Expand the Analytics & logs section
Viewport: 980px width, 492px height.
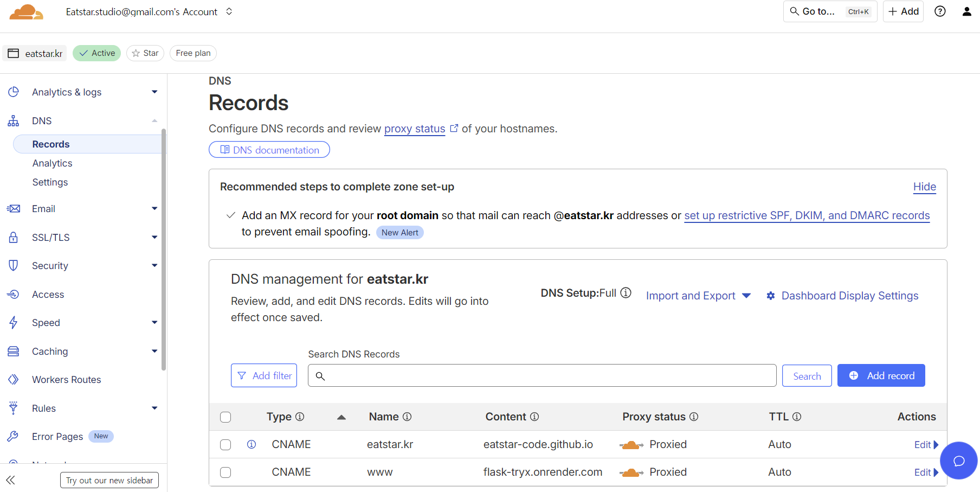(154, 92)
